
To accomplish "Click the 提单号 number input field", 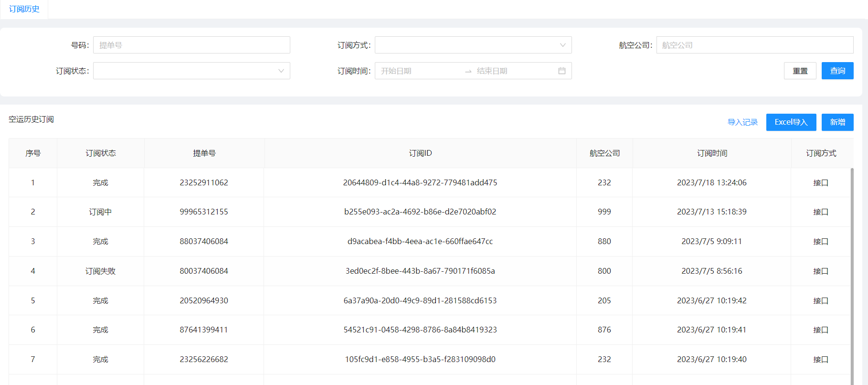I will [x=191, y=45].
